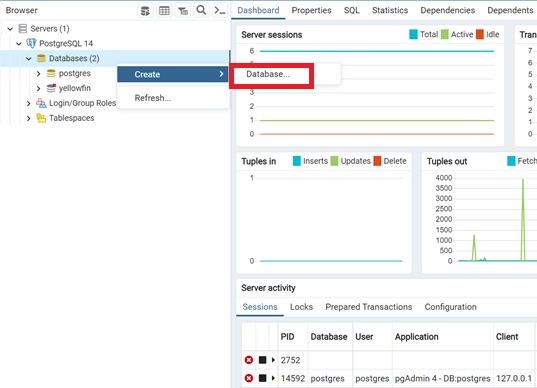
Task: Collapse the Databases (2) node
Action: tap(29, 59)
